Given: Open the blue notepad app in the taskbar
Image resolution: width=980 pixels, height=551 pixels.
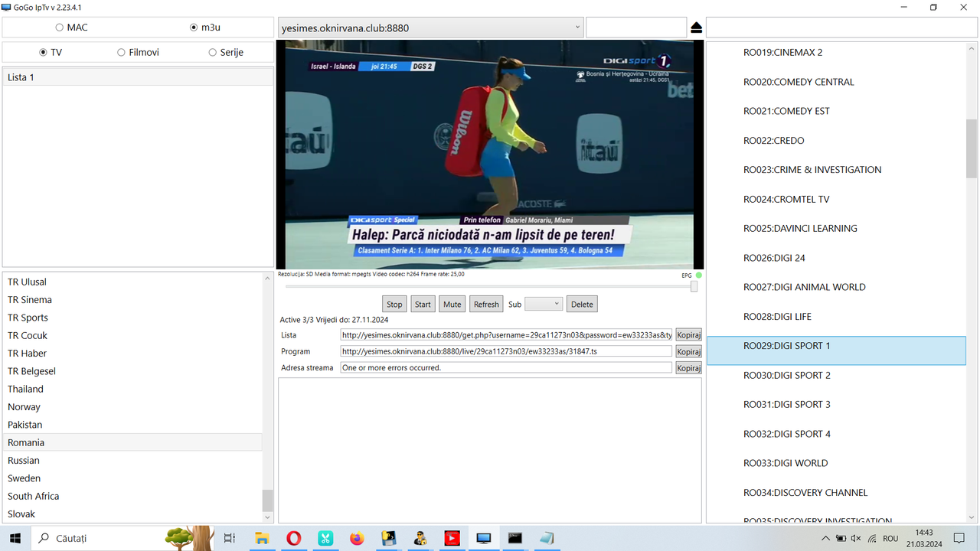Looking at the screenshot, I should pos(547,539).
